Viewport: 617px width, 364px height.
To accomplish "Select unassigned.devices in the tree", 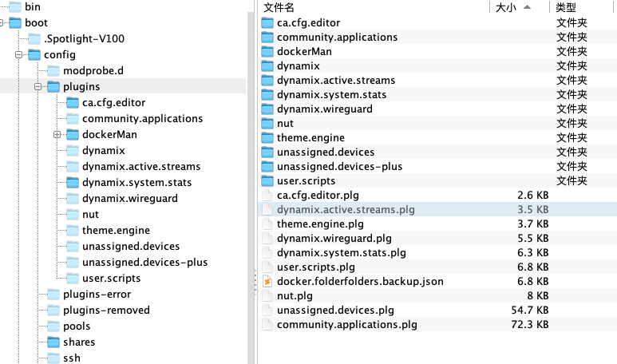I will [x=131, y=247].
